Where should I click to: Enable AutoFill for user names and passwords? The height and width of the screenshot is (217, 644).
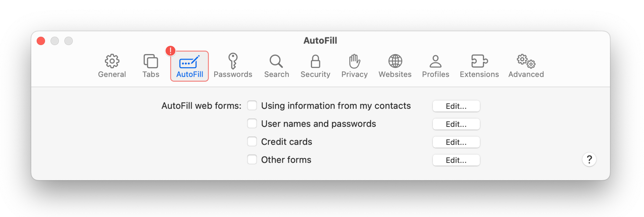coord(252,123)
